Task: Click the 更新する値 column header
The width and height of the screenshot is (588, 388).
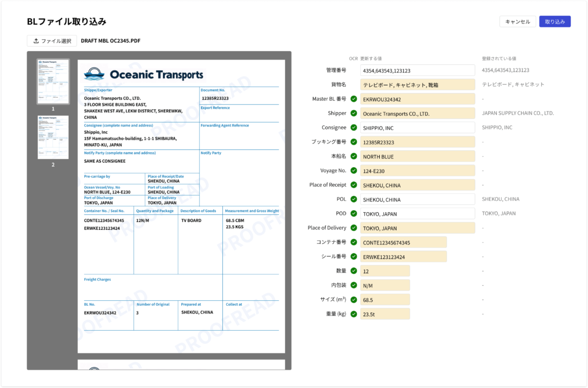Action: tap(371, 58)
